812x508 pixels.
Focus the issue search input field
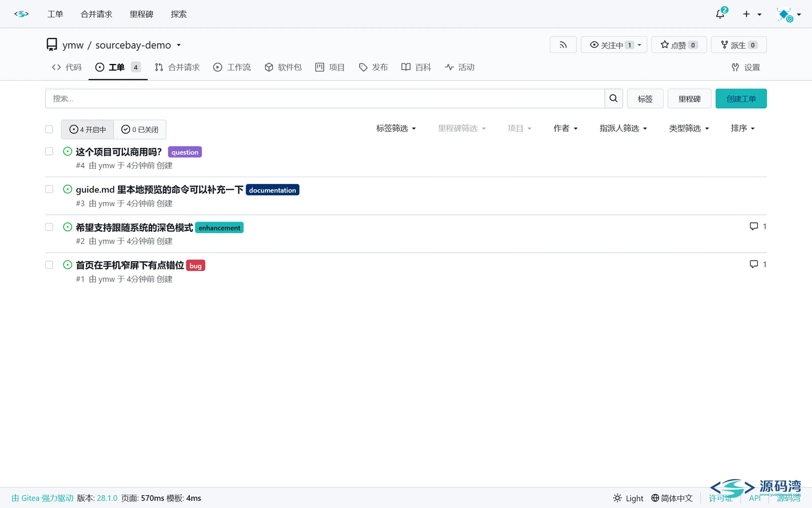point(325,99)
